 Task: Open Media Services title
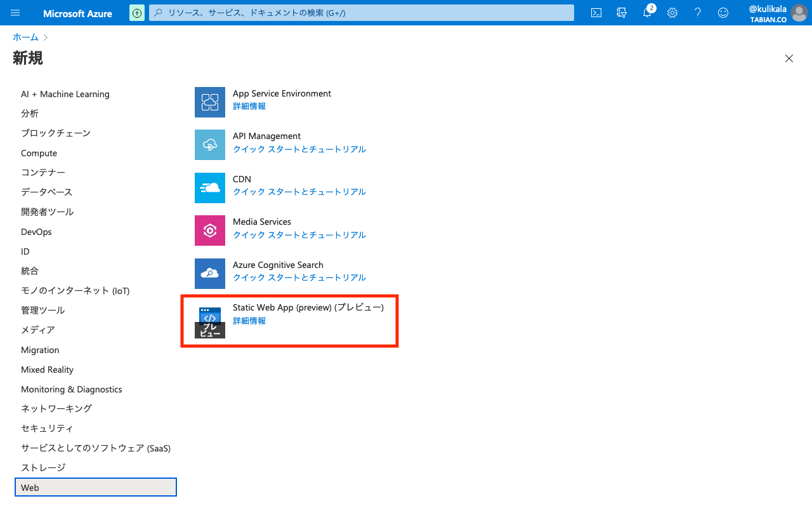tap(262, 222)
